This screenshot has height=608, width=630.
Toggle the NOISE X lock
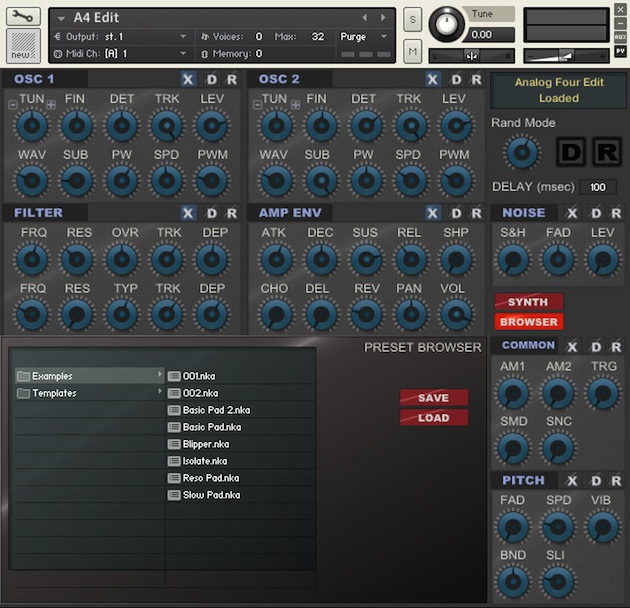point(572,213)
